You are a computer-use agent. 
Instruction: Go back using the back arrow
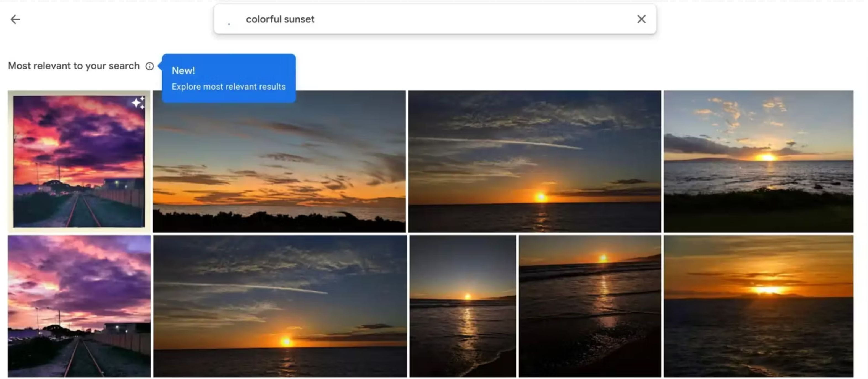pos(15,19)
